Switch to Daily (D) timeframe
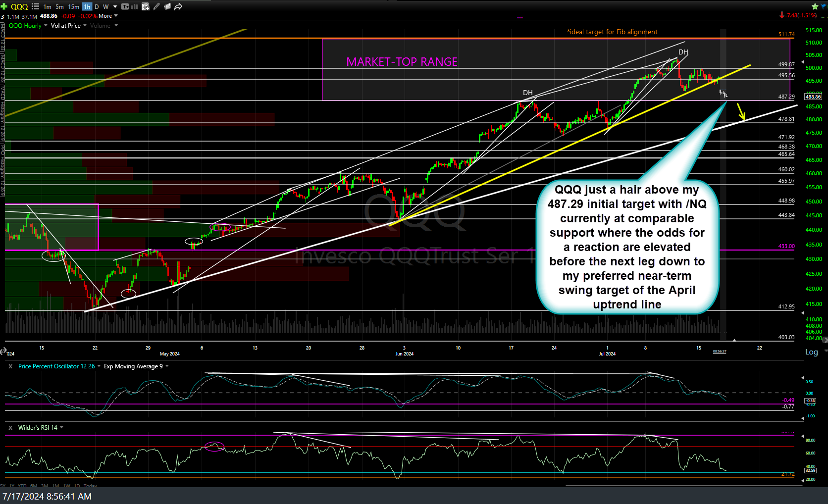The height and width of the screenshot is (504, 828). coord(97,6)
